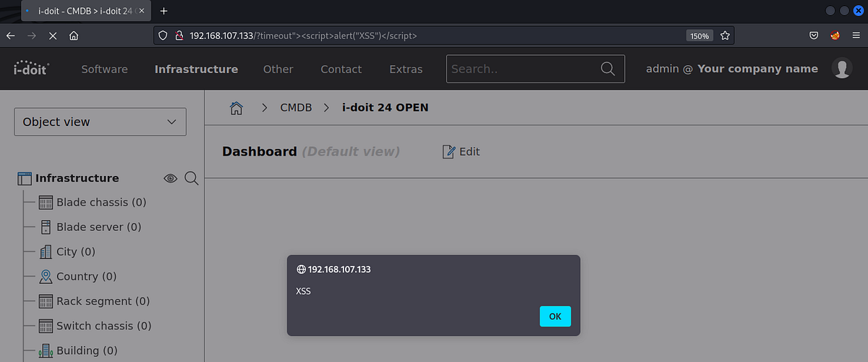Open the Contact menu

(341, 69)
